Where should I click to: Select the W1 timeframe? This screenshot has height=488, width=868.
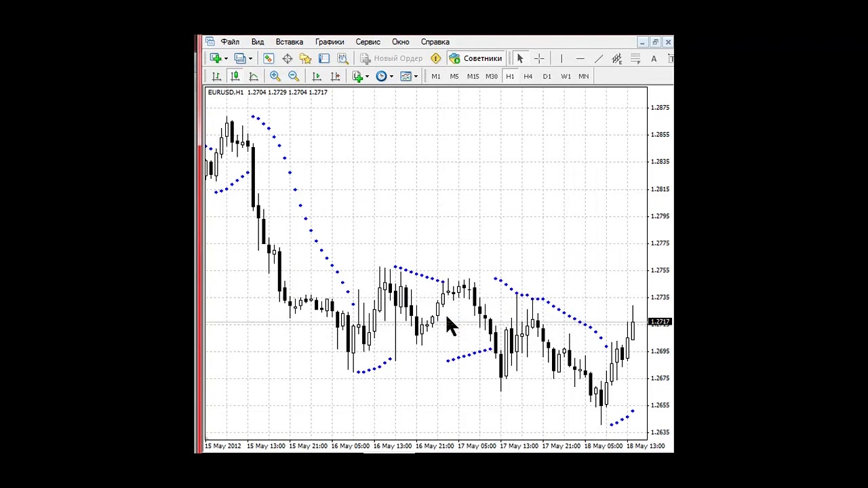pyautogui.click(x=566, y=77)
